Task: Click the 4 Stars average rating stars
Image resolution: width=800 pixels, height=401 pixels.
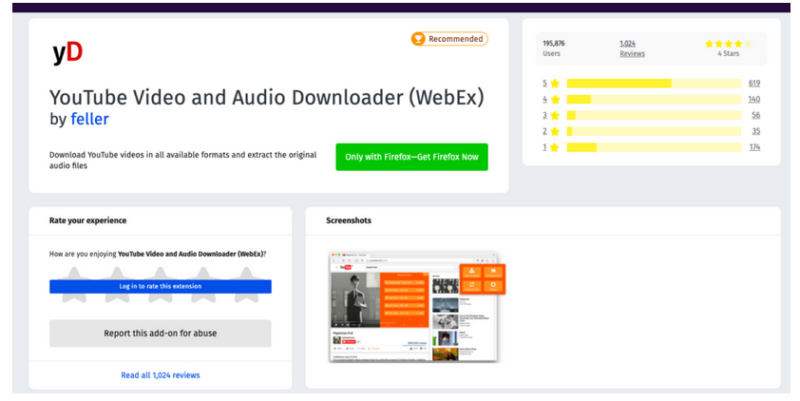Action: coord(728,44)
